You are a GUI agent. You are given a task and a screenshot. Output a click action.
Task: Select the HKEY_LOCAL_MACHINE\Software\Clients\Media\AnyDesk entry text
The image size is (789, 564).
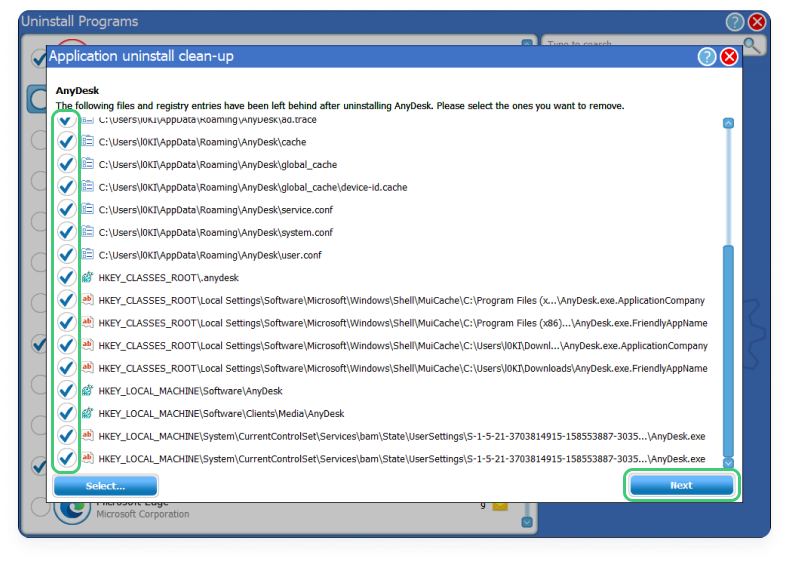pos(221,414)
